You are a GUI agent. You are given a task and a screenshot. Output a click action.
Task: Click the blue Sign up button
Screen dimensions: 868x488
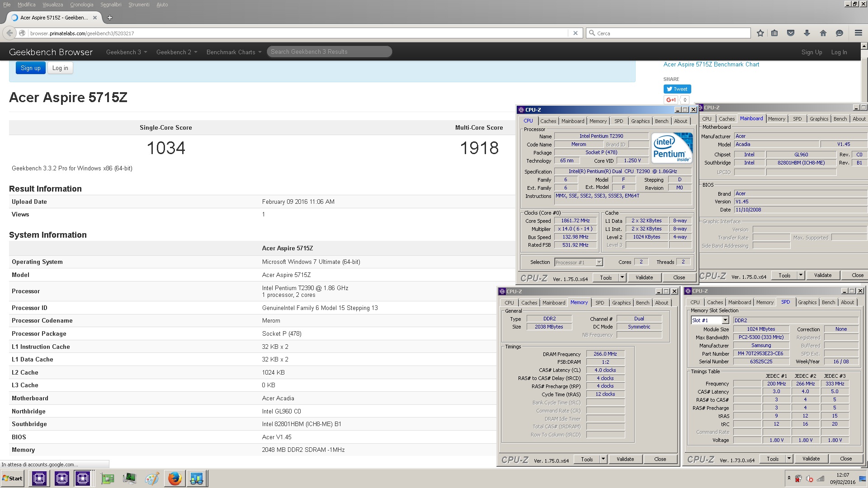click(31, 68)
